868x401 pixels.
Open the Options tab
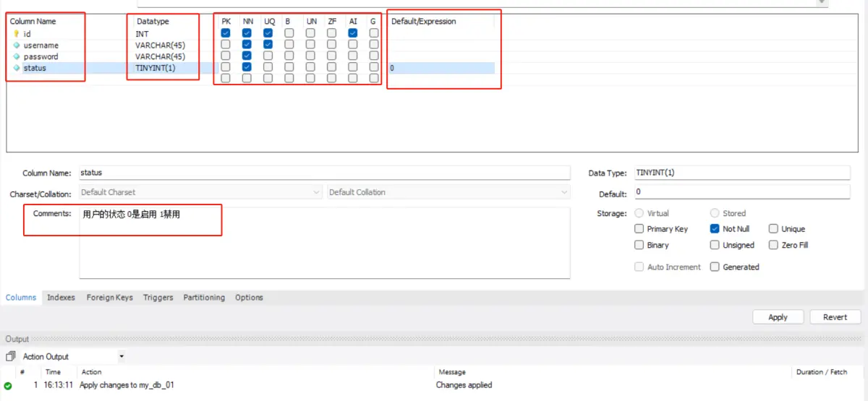coord(249,298)
